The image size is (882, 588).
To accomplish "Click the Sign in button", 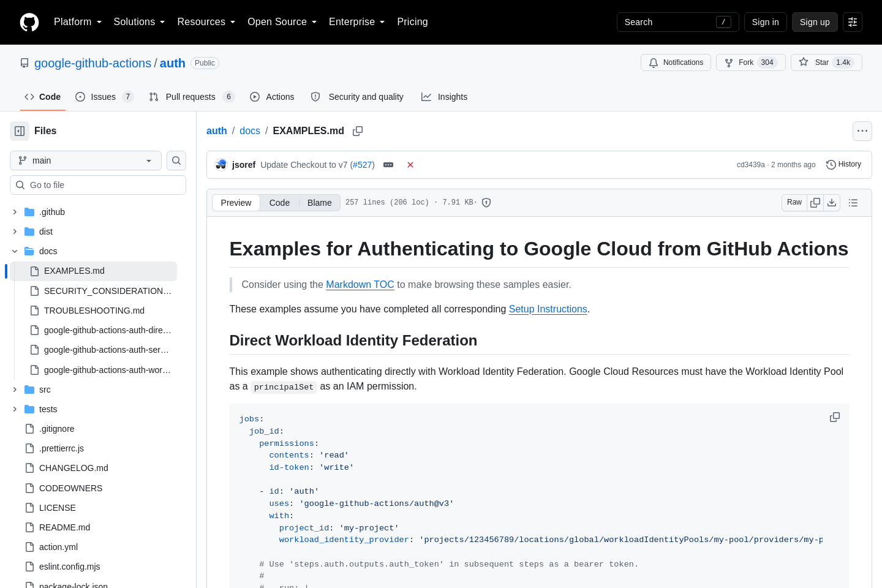I will coord(766,22).
